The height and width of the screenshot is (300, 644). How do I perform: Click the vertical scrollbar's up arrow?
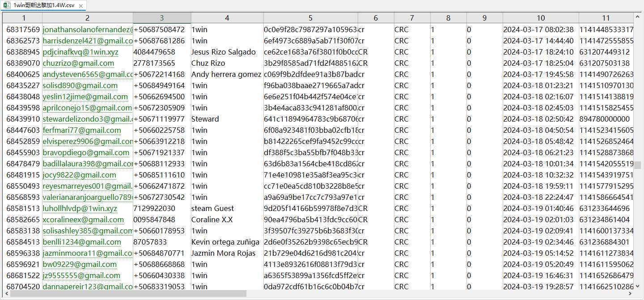click(638, 16)
